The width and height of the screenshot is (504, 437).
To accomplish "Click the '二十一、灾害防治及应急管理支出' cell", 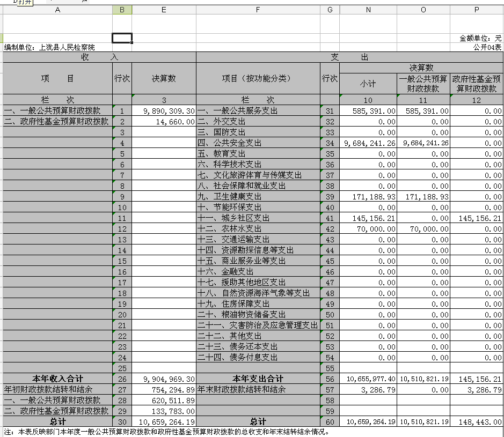I will tap(258, 325).
